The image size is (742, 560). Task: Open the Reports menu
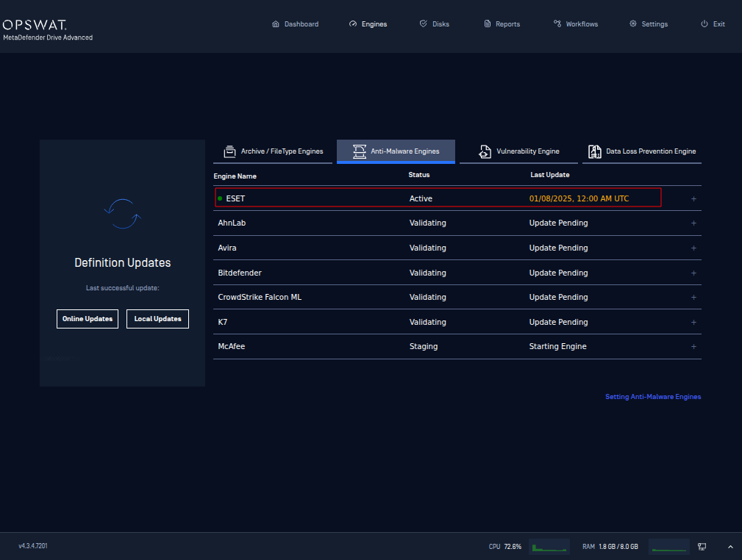[502, 24]
